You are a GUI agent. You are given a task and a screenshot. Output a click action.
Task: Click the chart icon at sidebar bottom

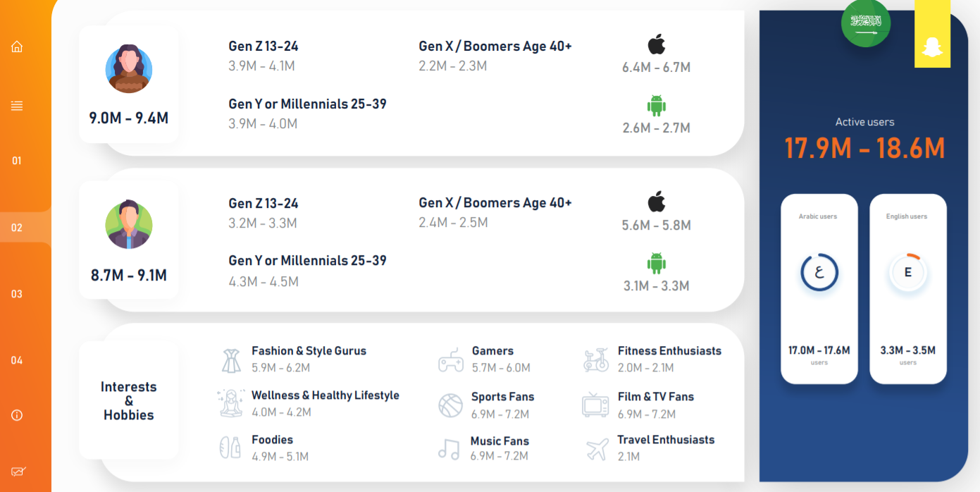18,472
